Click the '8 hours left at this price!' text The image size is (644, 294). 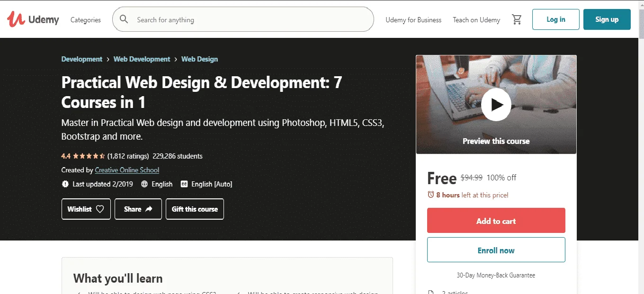[472, 195]
